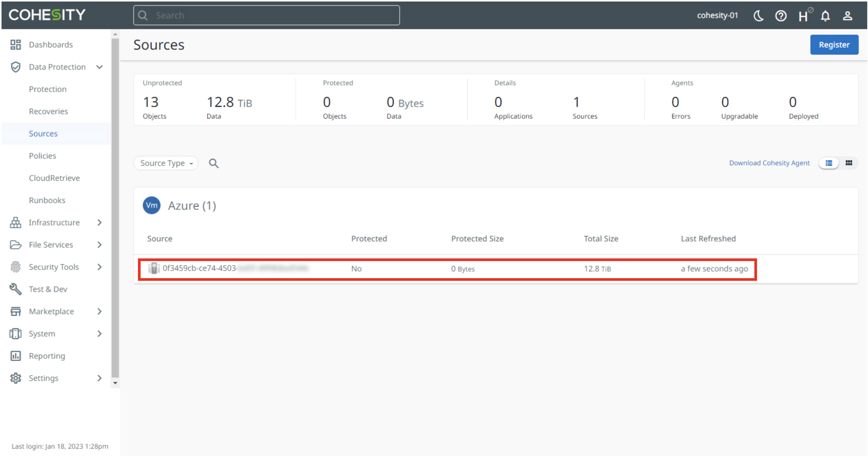
Task: Click the Protected Size column header
Action: pos(477,239)
